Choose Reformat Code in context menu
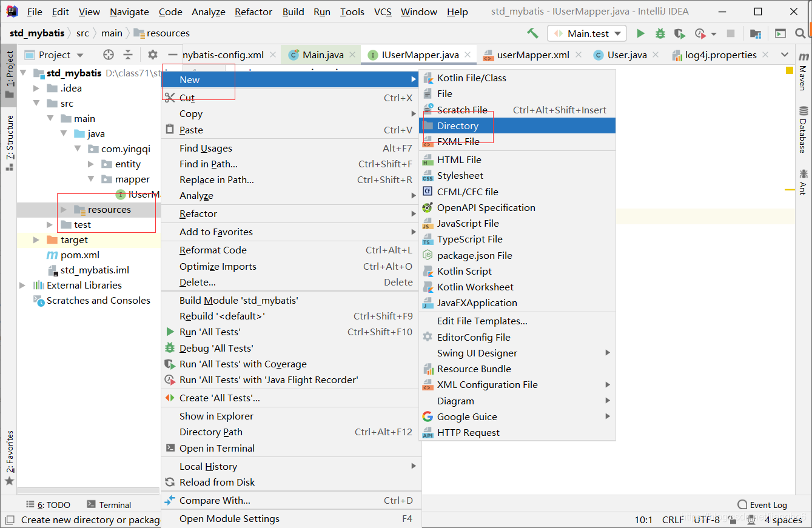Viewport: 812px width, 528px height. [290, 250]
